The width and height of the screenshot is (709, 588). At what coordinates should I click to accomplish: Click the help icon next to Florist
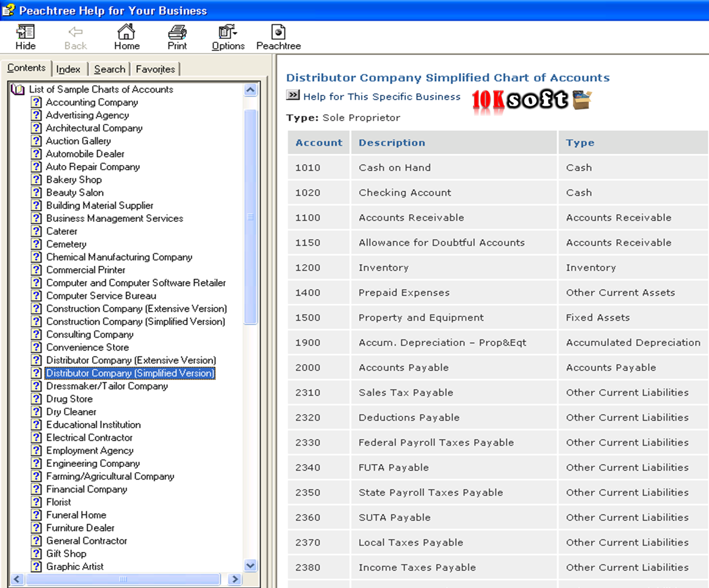(36, 502)
